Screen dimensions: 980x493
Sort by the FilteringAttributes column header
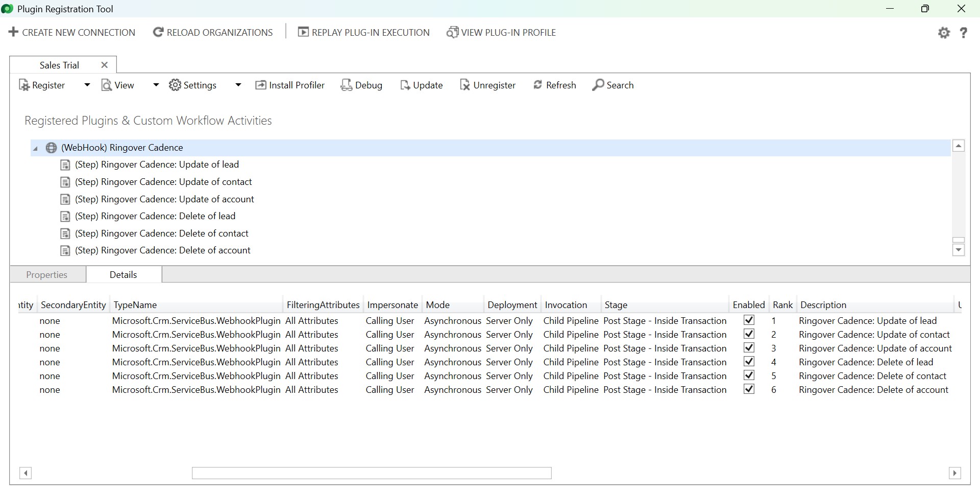pos(323,305)
